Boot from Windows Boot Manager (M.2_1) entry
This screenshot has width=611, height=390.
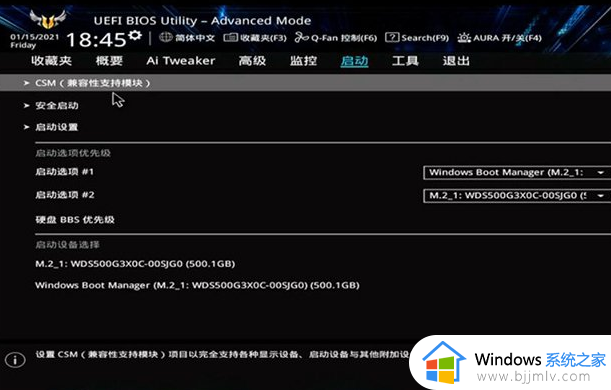197,285
